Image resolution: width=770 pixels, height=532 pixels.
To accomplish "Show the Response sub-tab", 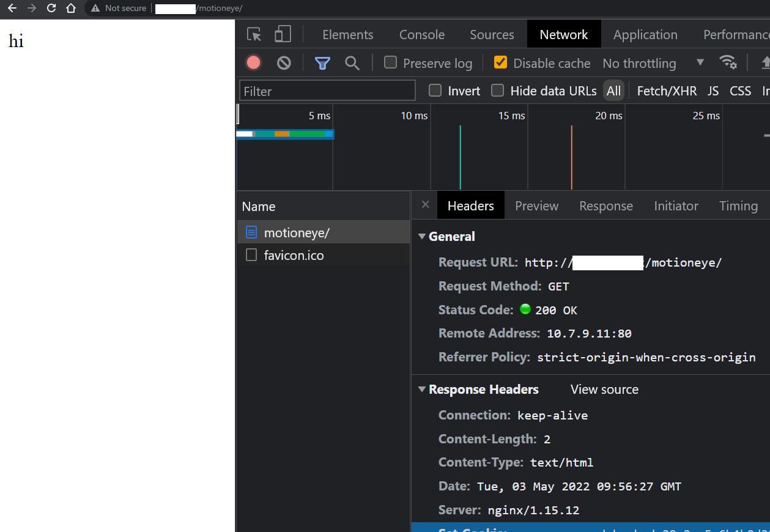I will pos(606,205).
